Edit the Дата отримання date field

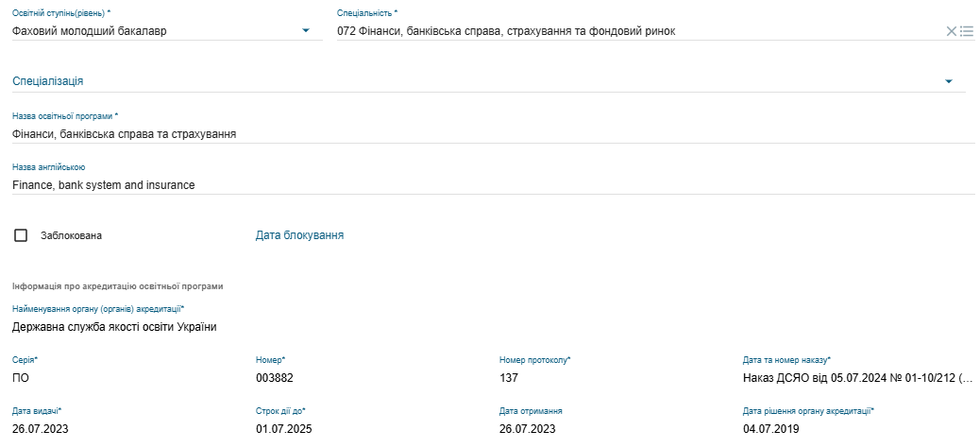click(615, 429)
